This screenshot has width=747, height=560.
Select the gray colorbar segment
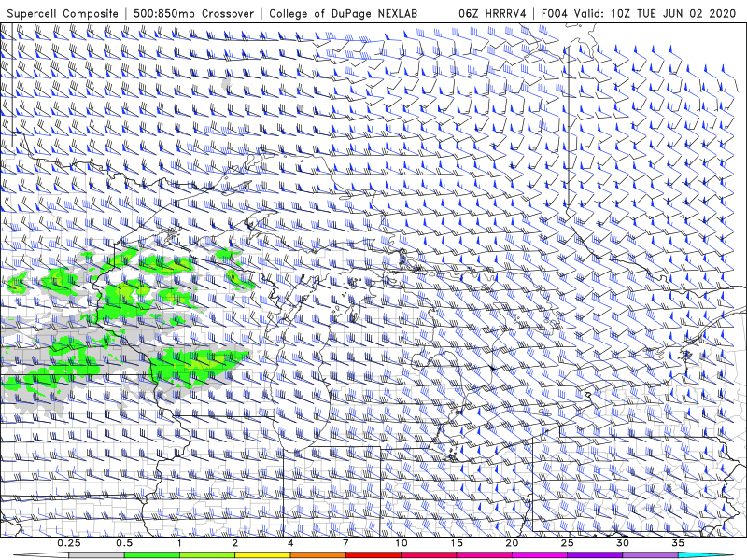click(x=96, y=555)
